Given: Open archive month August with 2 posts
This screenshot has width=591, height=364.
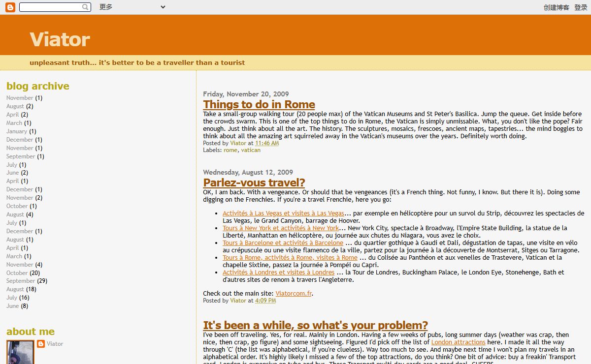Looking at the screenshot, I should point(15,106).
